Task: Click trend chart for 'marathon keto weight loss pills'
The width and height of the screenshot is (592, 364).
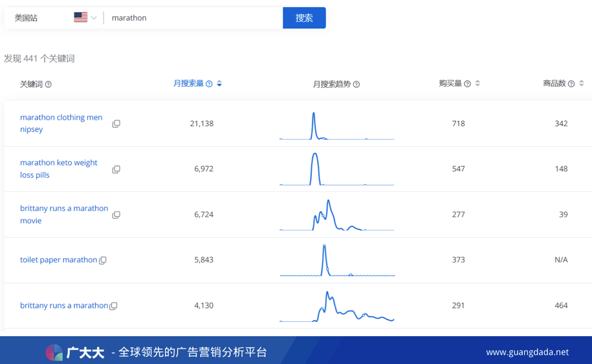Action: (336, 169)
